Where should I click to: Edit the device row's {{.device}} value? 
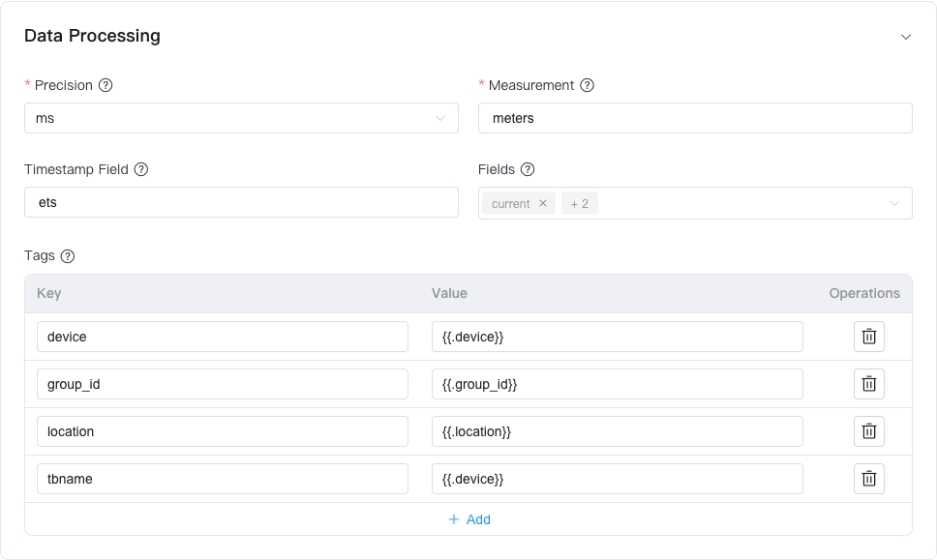pyautogui.click(x=618, y=337)
